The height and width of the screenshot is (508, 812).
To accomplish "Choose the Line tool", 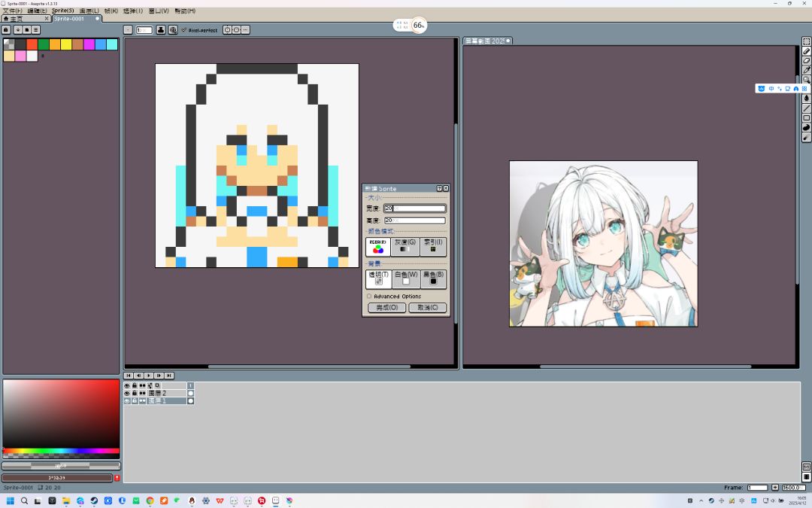I will point(807,108).
